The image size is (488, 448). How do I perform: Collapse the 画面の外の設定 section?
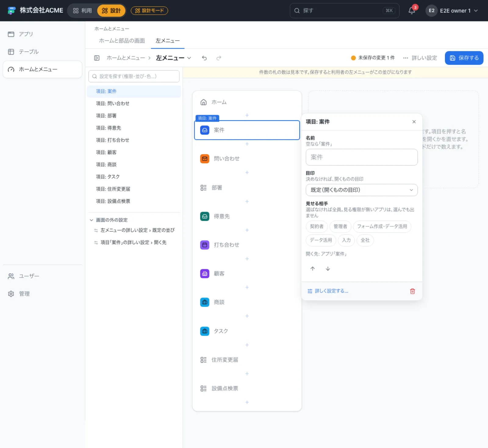[x=109, y=220]
